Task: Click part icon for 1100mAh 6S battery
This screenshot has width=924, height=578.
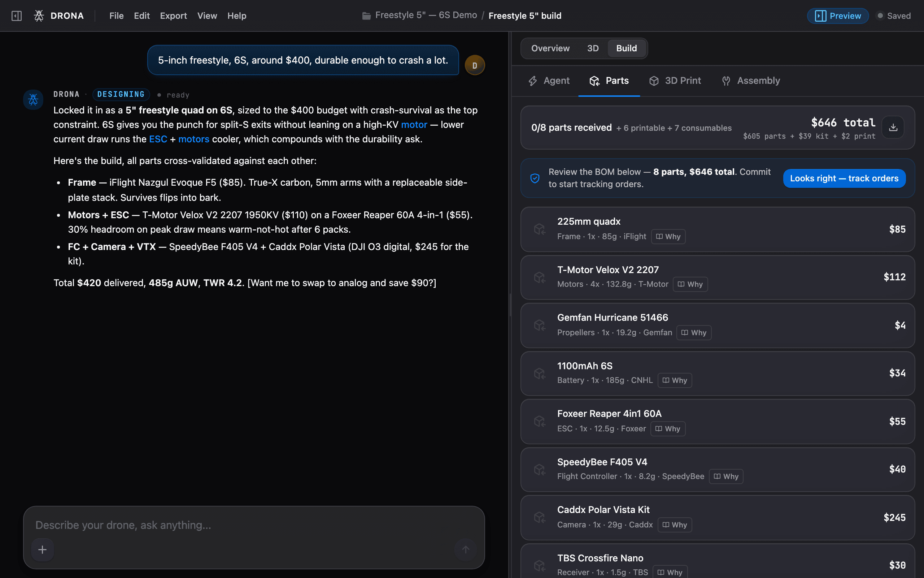Action: (x=540, y=373)
